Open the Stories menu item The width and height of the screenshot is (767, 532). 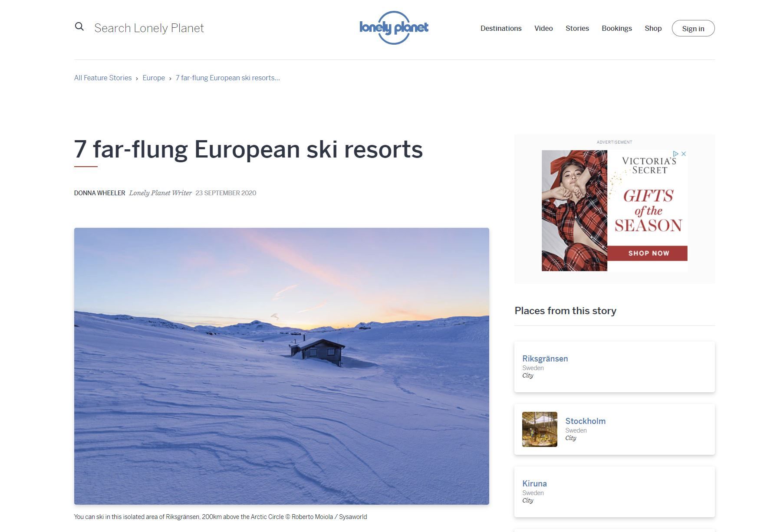point(577,28)
